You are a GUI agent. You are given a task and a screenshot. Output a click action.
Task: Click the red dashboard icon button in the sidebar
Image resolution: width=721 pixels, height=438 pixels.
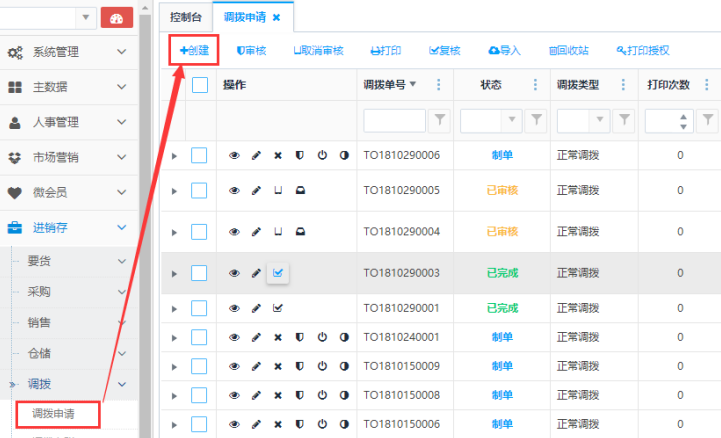tap(117, 17)
